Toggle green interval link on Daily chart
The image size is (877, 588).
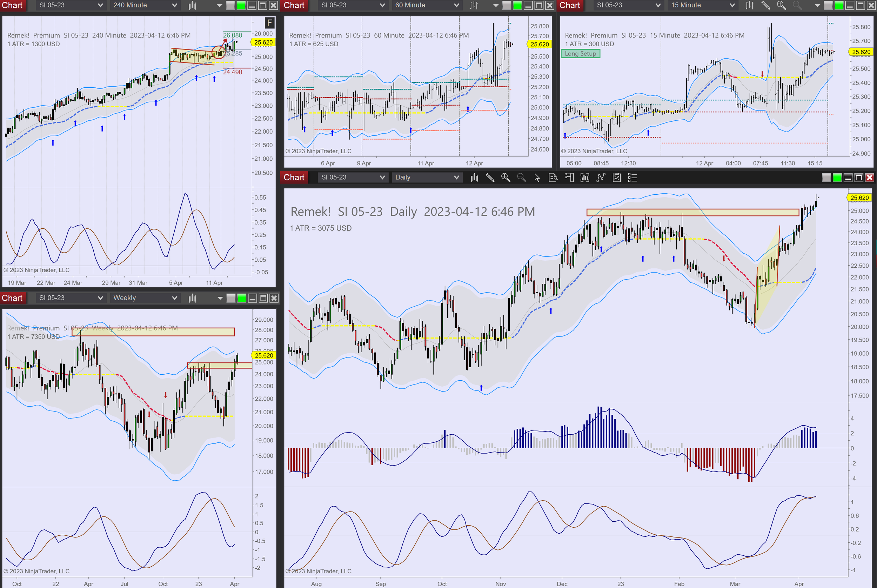837,178
